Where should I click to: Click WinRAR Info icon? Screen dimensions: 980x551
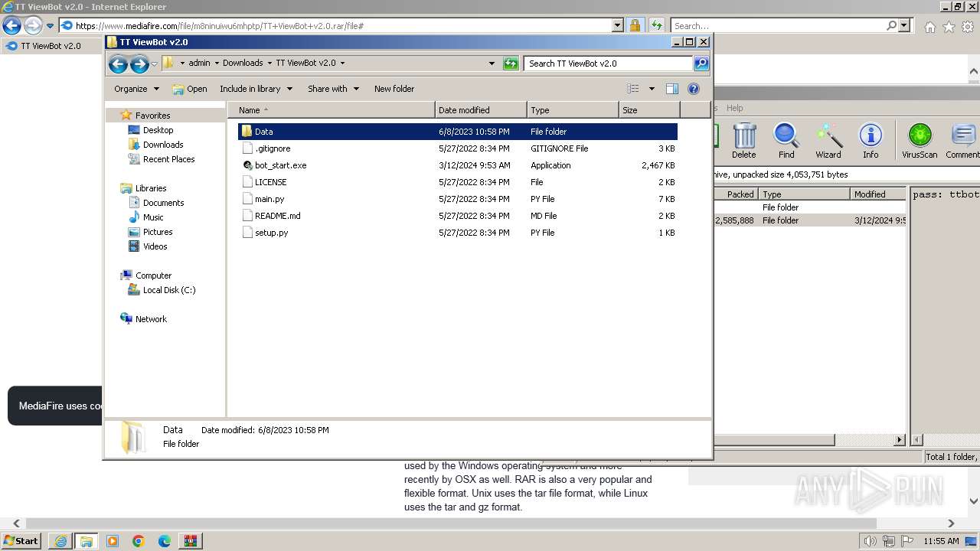[871, 141]
